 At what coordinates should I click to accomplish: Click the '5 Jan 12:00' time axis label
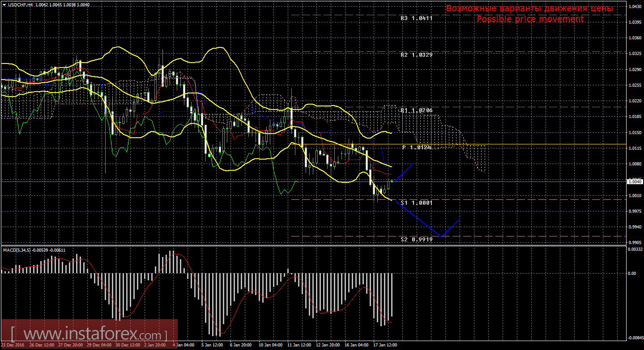(212, 345)
